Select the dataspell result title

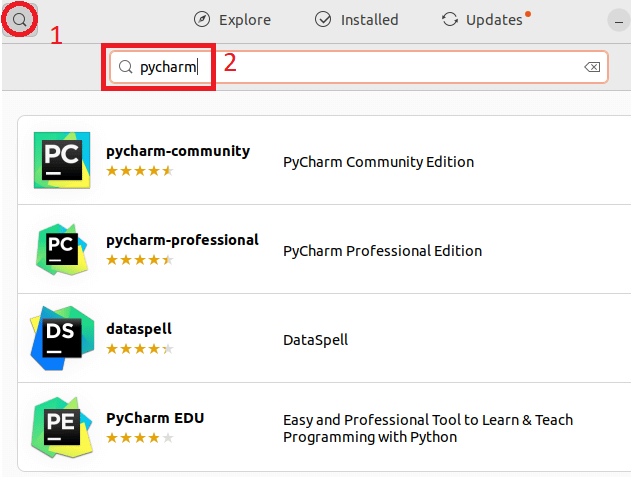point(139,329)
